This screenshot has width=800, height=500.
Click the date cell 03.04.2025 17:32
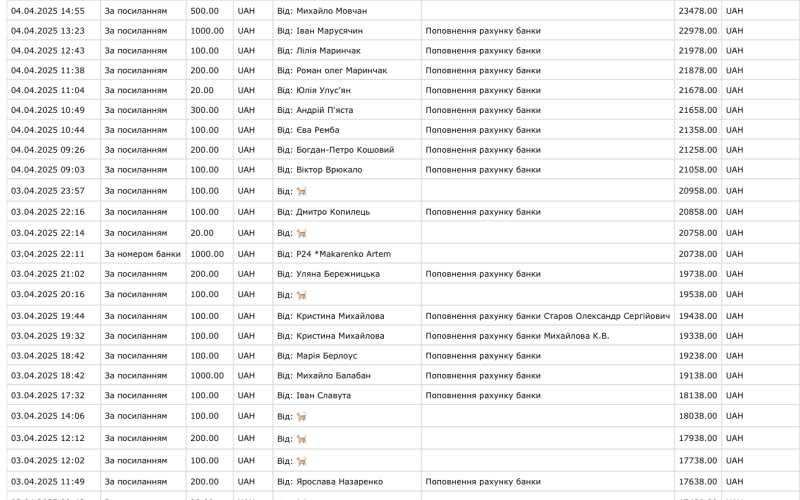point(48,396)
